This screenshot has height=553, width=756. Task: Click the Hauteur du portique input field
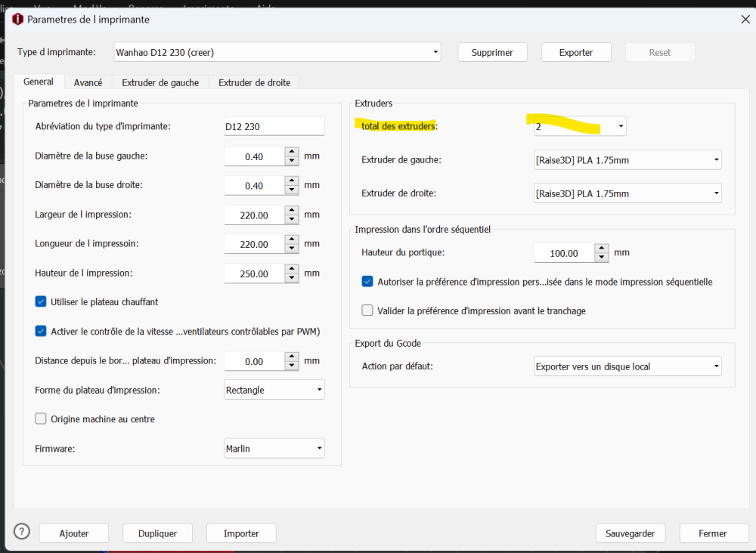(x=564, y=253)
